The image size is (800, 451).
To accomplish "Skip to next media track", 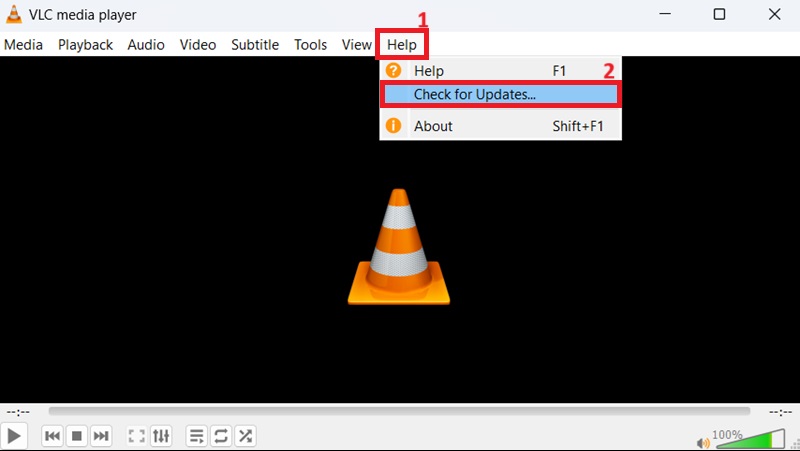I will pos(101,436).
